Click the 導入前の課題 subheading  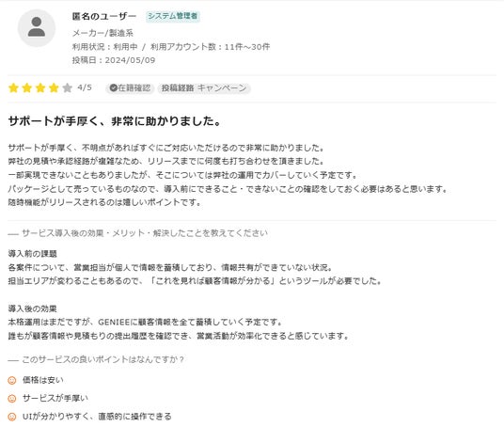tap(33, 254)
